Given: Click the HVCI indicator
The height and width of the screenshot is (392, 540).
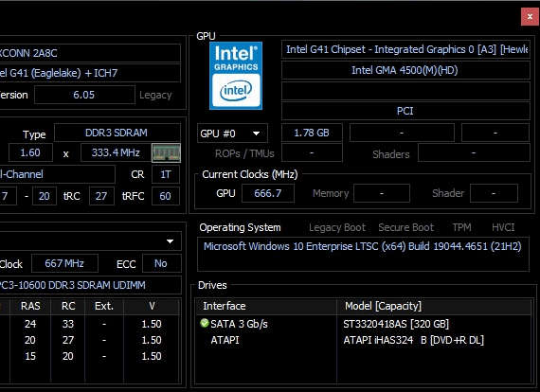Looking at the screenshot, I should (503, 227).
